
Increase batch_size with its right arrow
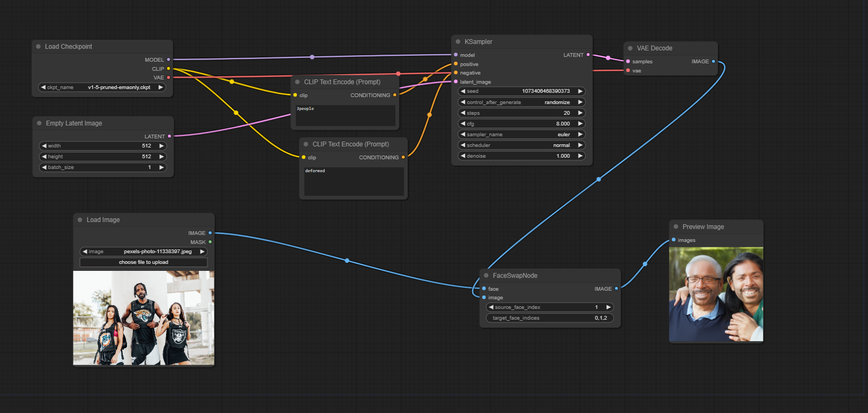pyautogui.click(x=161, y=167)
